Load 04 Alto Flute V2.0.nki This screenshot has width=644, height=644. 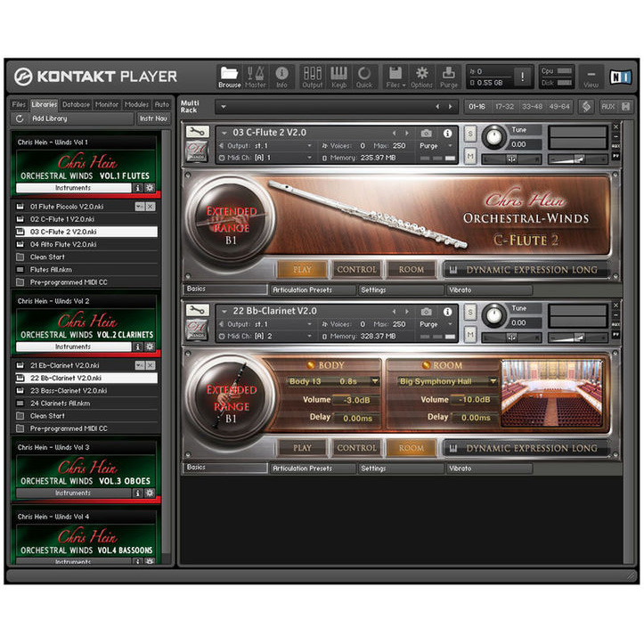[x=86, y=244]
